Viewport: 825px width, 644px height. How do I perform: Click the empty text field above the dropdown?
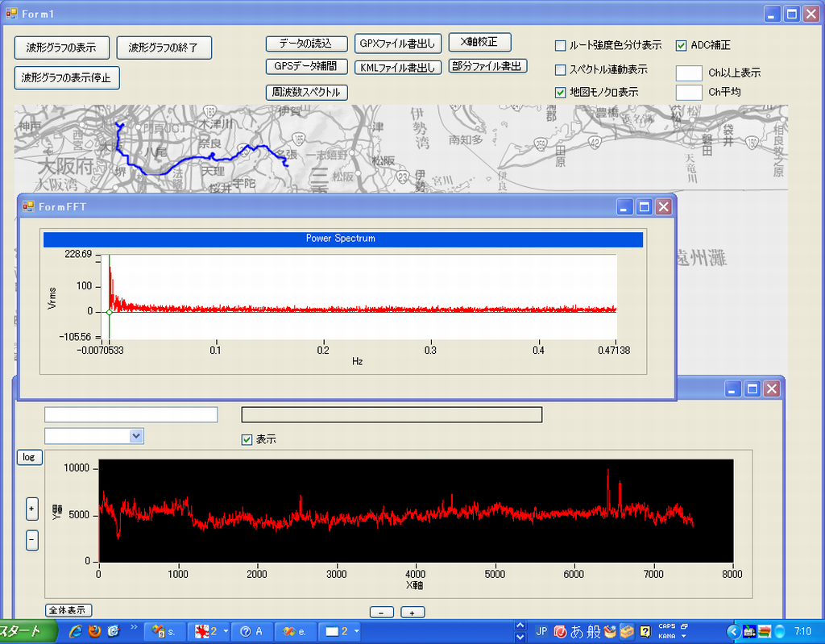131,414
